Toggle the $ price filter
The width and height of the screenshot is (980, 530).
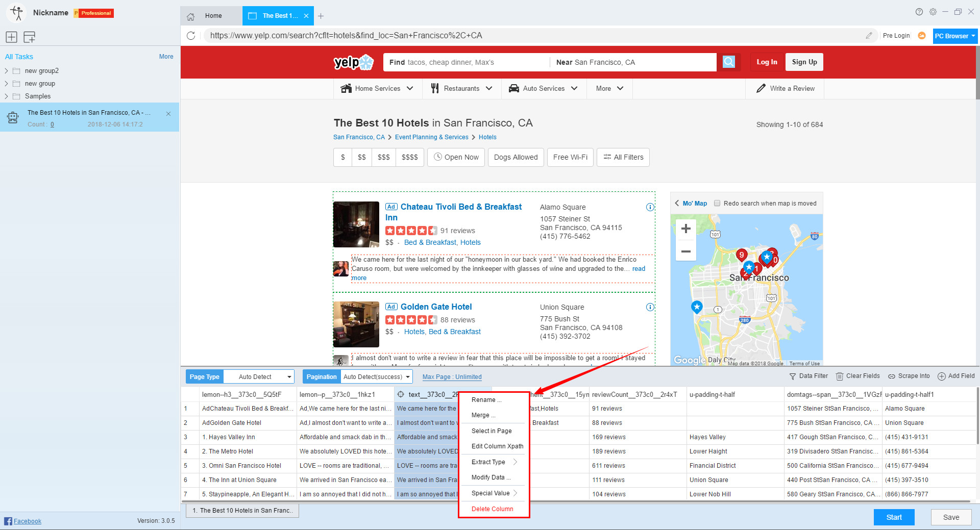pyautogui.click(x=343, y=157)
